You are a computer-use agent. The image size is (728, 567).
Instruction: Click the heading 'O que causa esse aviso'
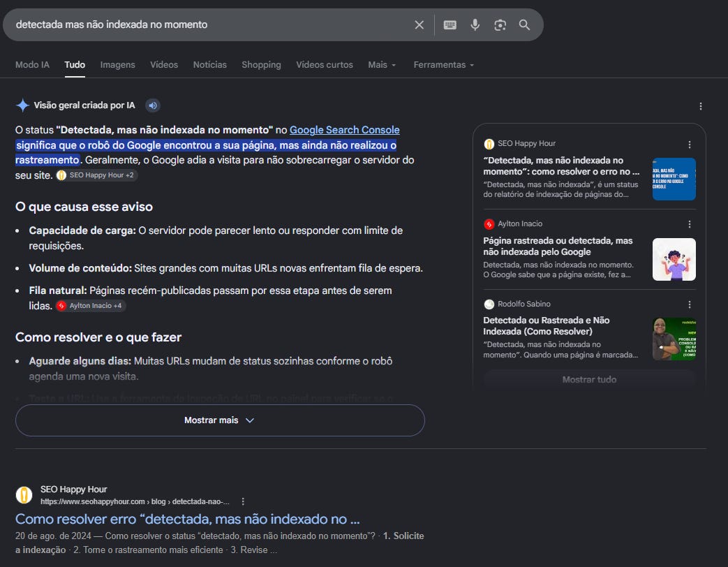coord(84,207)
